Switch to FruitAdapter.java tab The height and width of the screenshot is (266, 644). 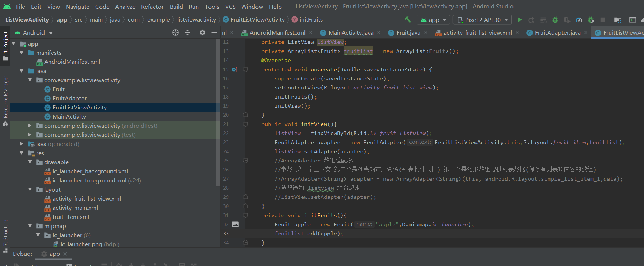click(x=557, y=32)
